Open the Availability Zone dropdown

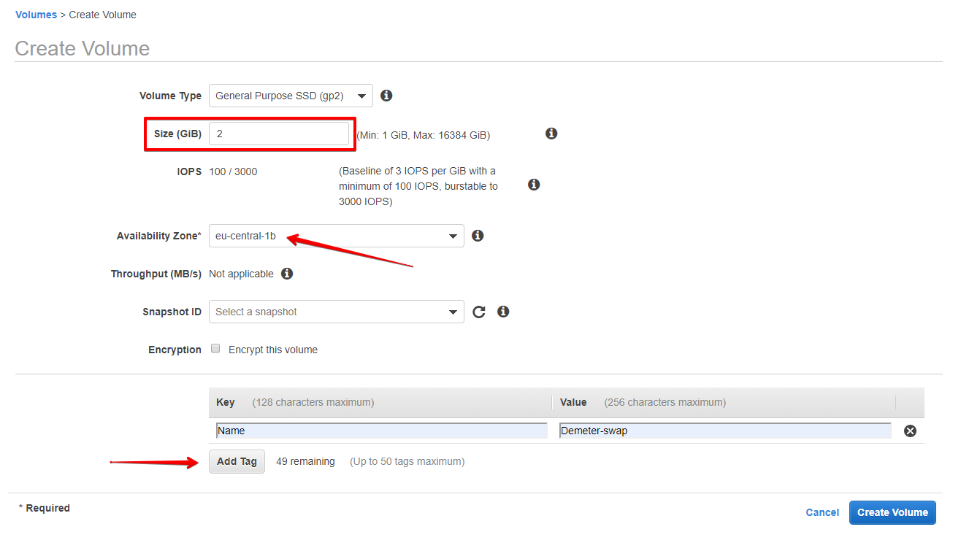tap(337, 236)
